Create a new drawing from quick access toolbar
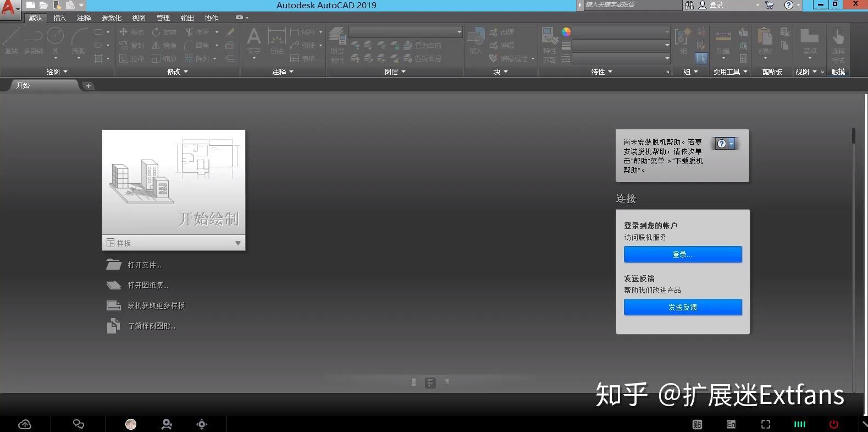This screenshot has height=432, width=868. [x=31, y=5]
